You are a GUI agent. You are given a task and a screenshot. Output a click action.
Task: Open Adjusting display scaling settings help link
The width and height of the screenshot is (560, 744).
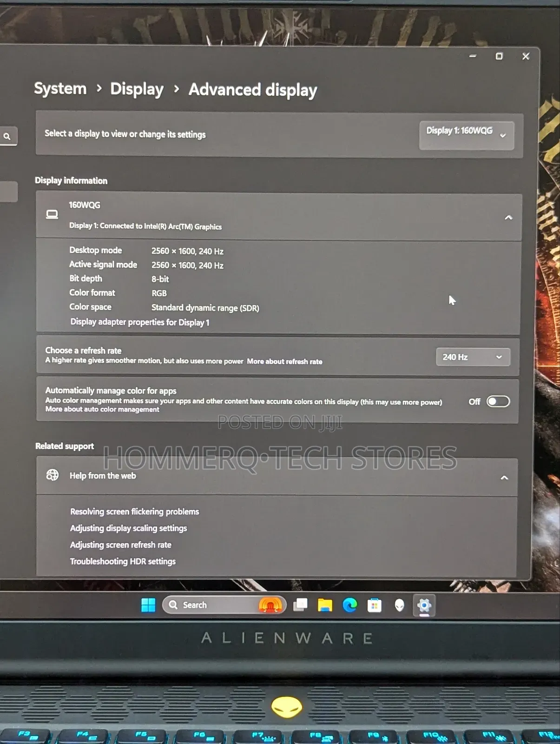[128, 528]
